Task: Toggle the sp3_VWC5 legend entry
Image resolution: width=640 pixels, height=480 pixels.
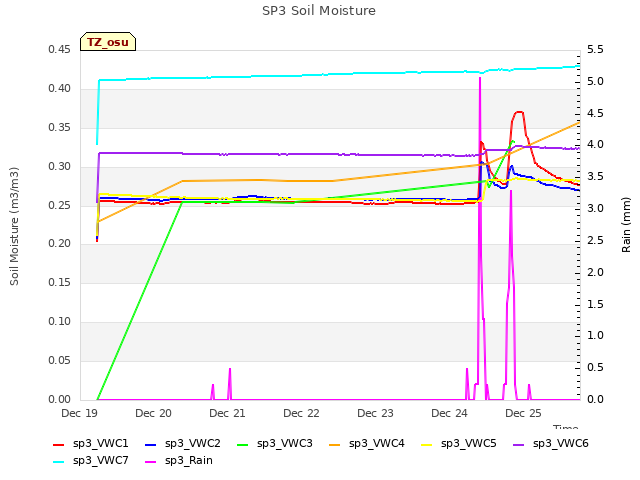Action: click(459, 444)
